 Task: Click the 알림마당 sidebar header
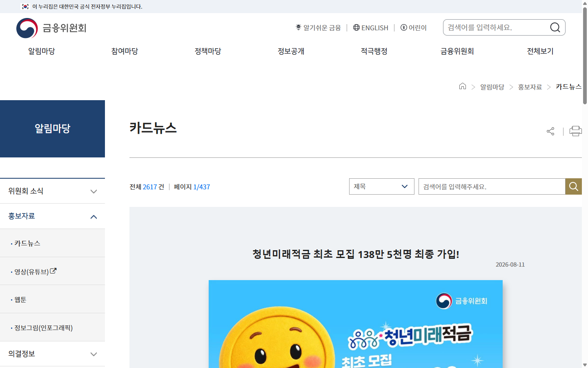[x=52, y=129]
